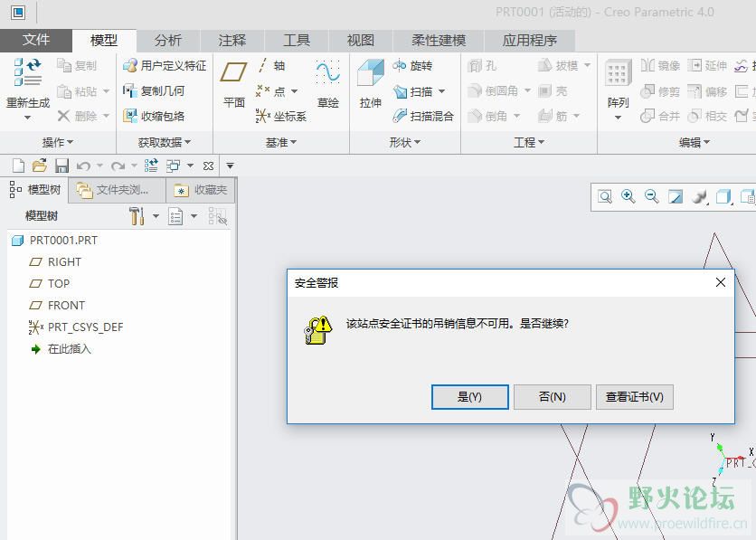Click Regenerate icon in quick toolbar
Image resolution: width=756 pixels, height=540 pixels.
point(151,166)
